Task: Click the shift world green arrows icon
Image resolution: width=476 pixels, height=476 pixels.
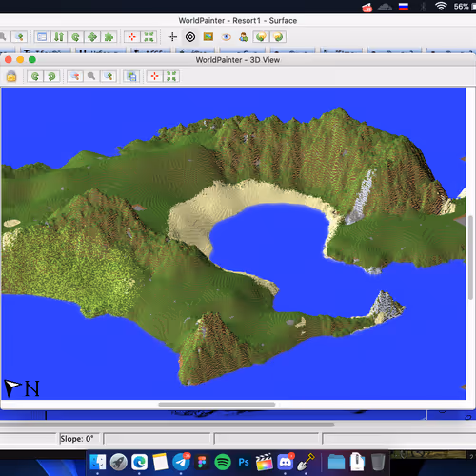Action: pyautogui.click(x=92, y=37)
